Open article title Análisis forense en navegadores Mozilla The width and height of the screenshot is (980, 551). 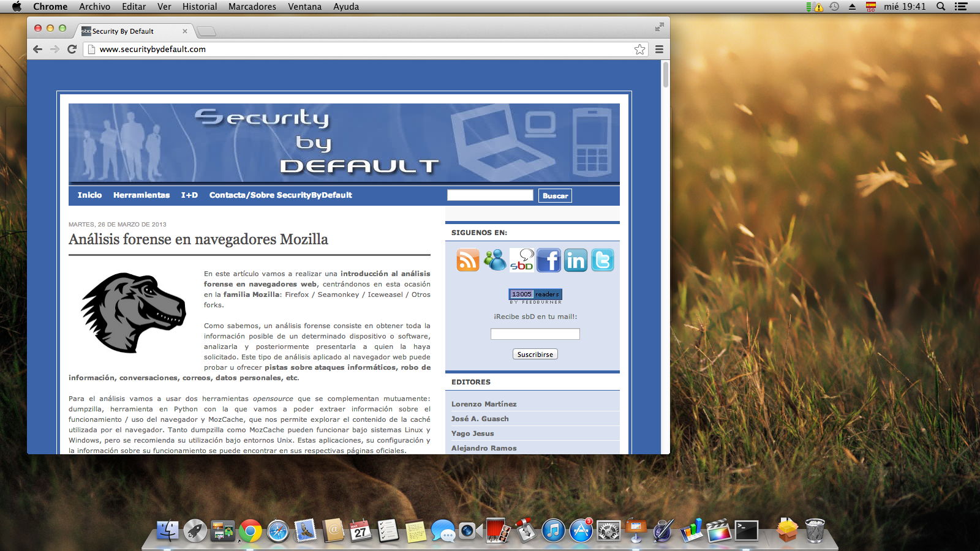click(x=198, y=239)
